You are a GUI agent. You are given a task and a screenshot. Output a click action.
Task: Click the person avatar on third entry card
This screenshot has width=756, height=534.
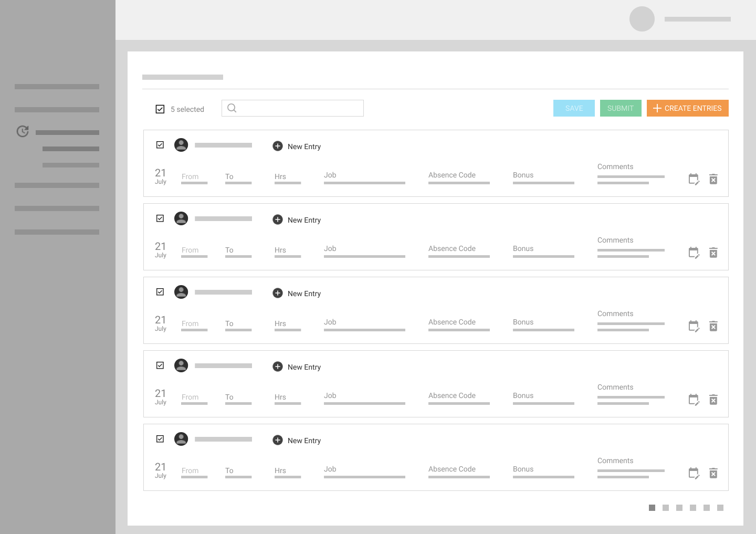point(181,292)
